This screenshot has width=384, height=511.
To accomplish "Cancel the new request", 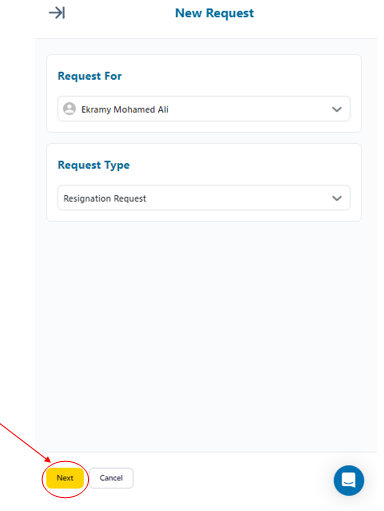I will [111, 478].
